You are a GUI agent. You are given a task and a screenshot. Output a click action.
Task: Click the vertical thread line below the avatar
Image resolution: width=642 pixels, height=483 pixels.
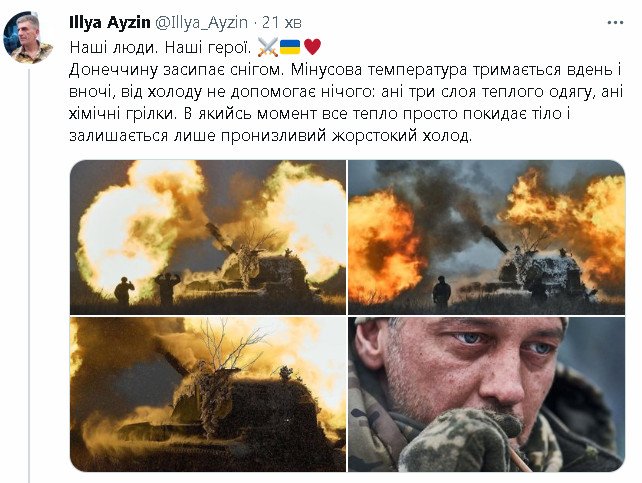click(x=29, y=275)
